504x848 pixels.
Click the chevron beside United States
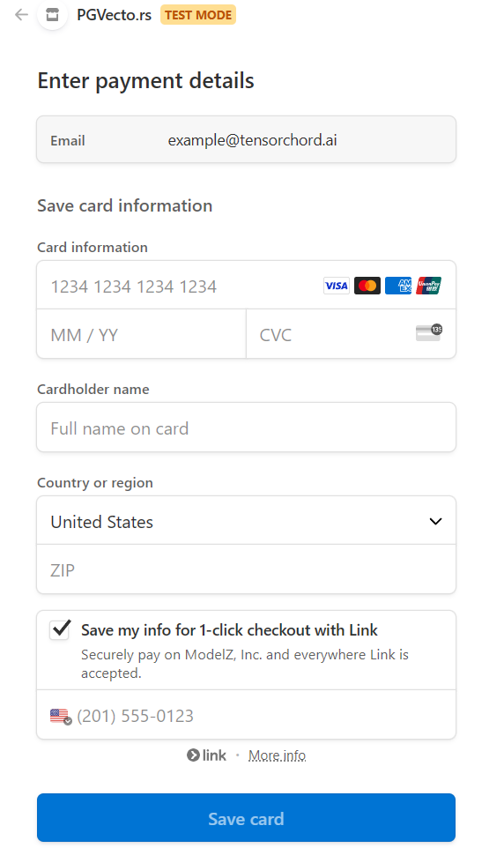coord(435,521)
